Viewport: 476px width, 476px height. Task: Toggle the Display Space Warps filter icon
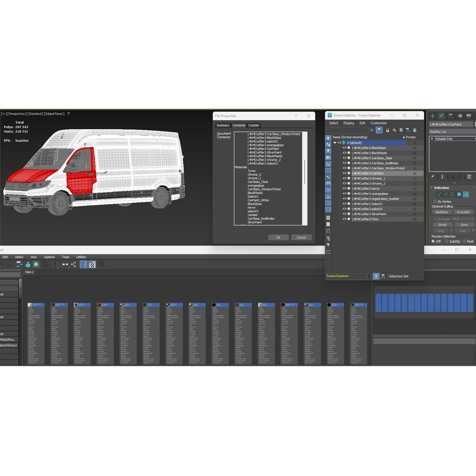[328, 170]
